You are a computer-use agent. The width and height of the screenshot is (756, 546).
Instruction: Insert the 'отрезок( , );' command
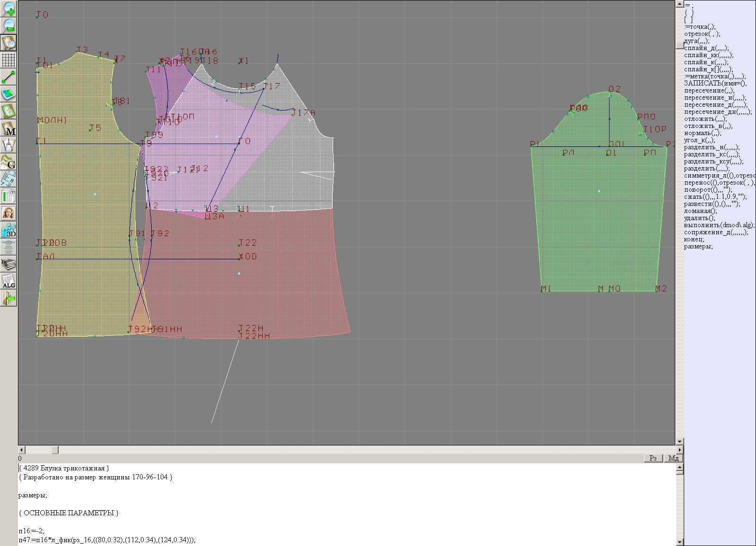(x=702, y=34)
